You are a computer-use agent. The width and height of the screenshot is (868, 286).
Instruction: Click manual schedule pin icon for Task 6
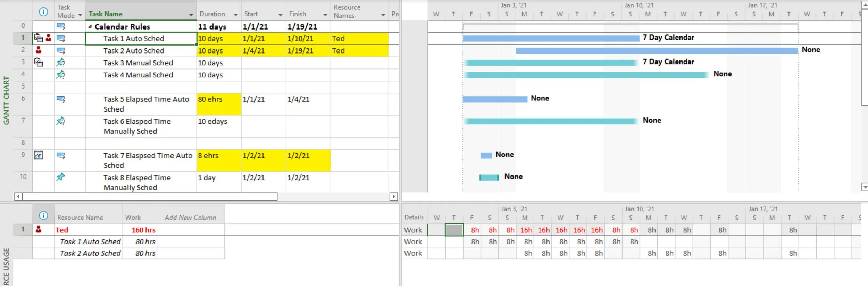61,121
